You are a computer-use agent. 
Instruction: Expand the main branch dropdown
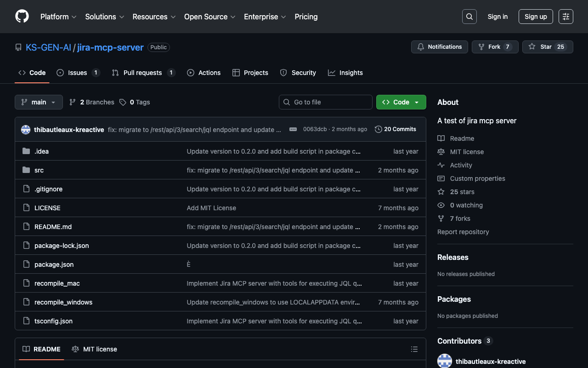click(x=39, y=102)
